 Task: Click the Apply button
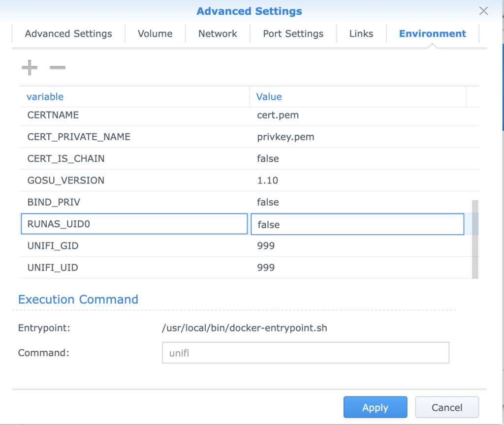pyautogui.click(x=375, y=407)
